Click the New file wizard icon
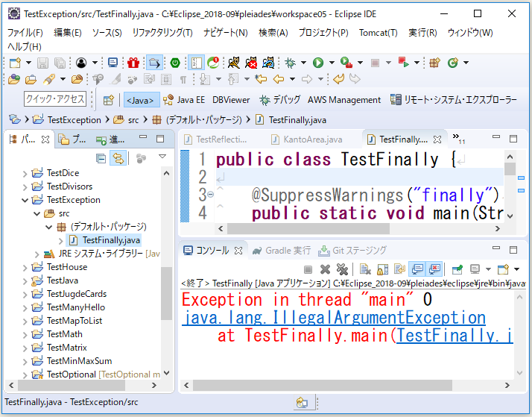 click(x=15, y=63)
